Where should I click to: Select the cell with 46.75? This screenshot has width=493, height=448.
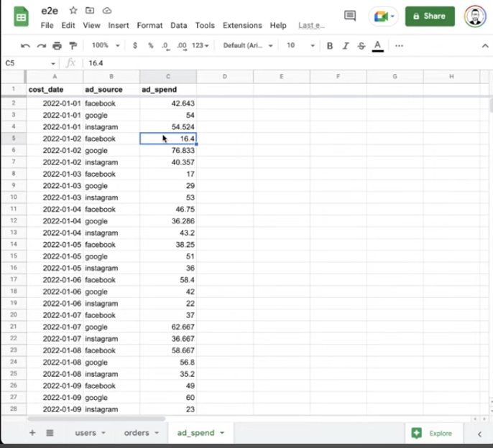(x=168, y=209)
